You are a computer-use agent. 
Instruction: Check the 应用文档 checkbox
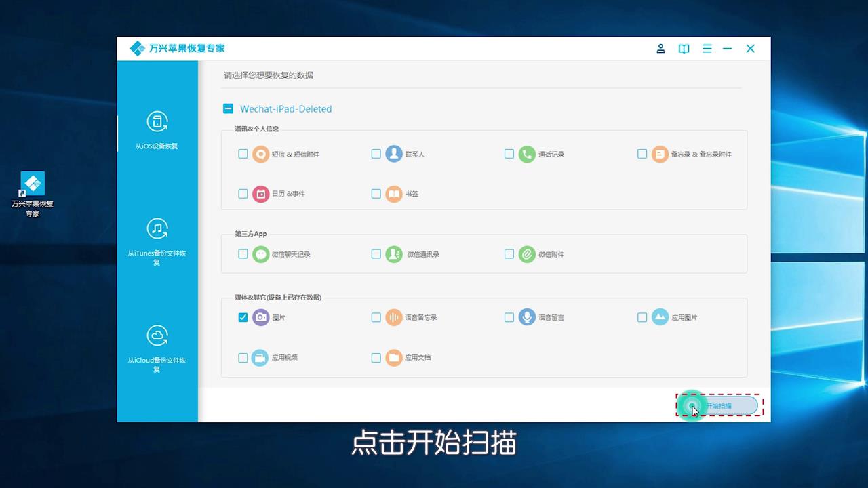point(376,357)
